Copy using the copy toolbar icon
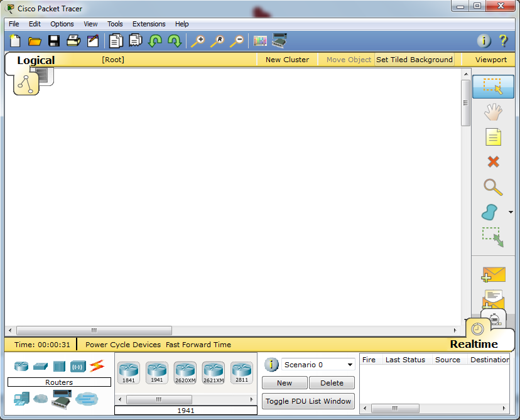The image size is (520, 420). click(116, 41)
